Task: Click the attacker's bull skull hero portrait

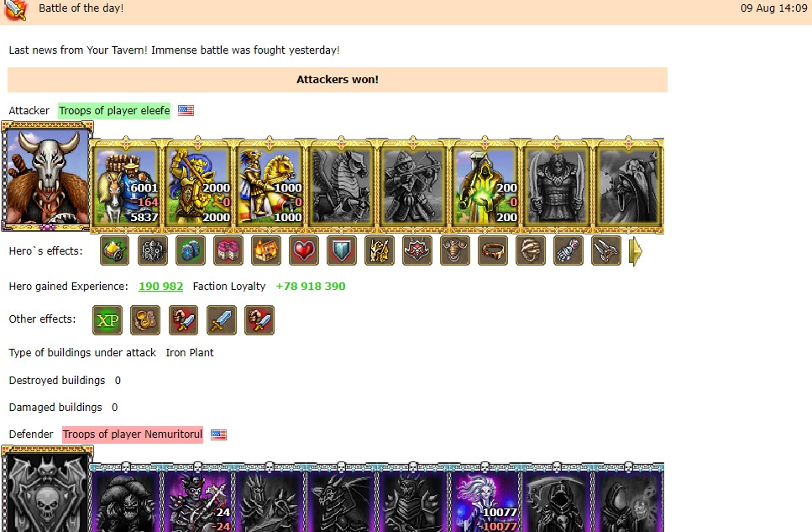Action: [x=47, y=176]
